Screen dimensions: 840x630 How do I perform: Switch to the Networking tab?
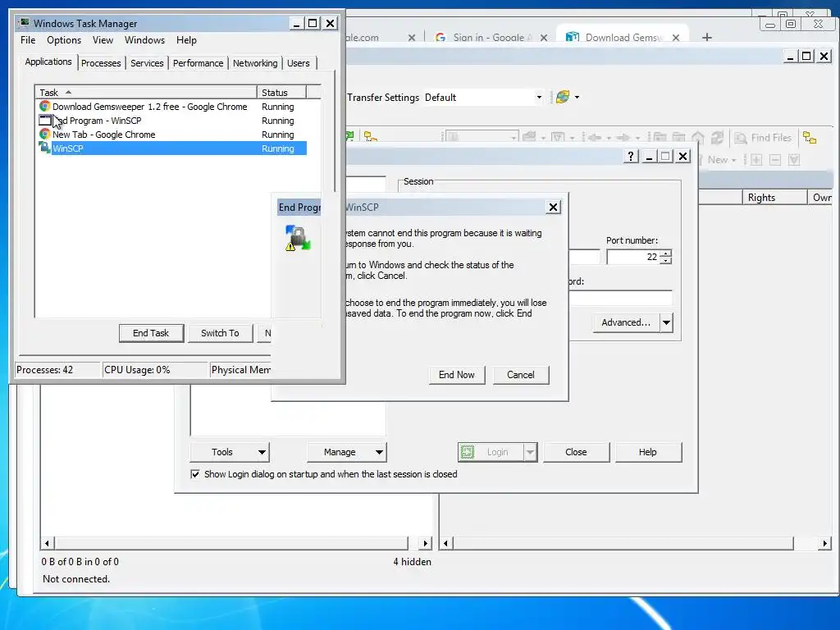255,63
